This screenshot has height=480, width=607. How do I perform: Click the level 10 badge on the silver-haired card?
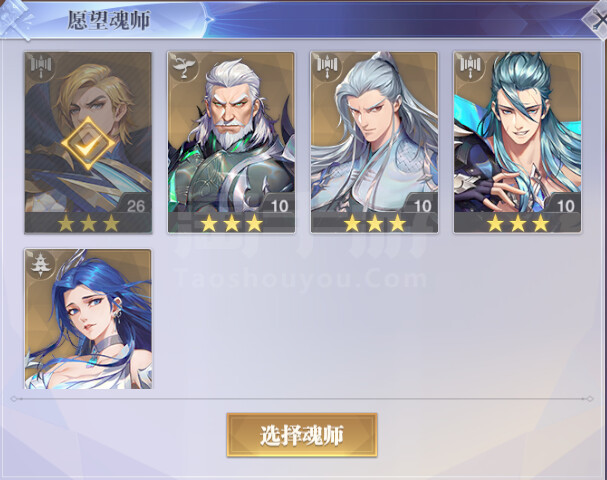423,206
